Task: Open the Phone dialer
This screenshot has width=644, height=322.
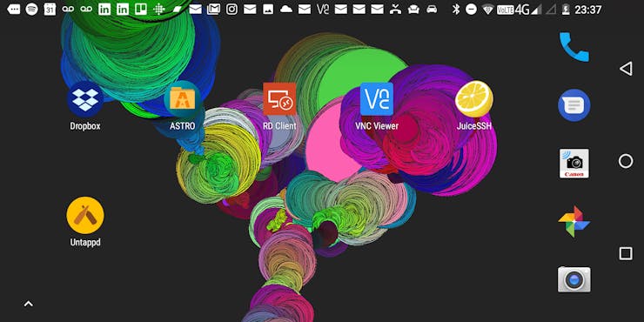Action: [x=574, y=47]
